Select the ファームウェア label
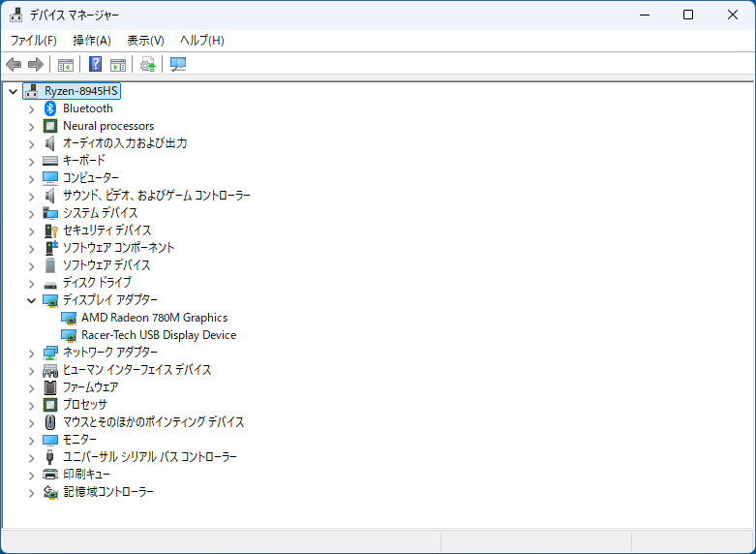This screenshot has height=554, width=756. (91, 387)
